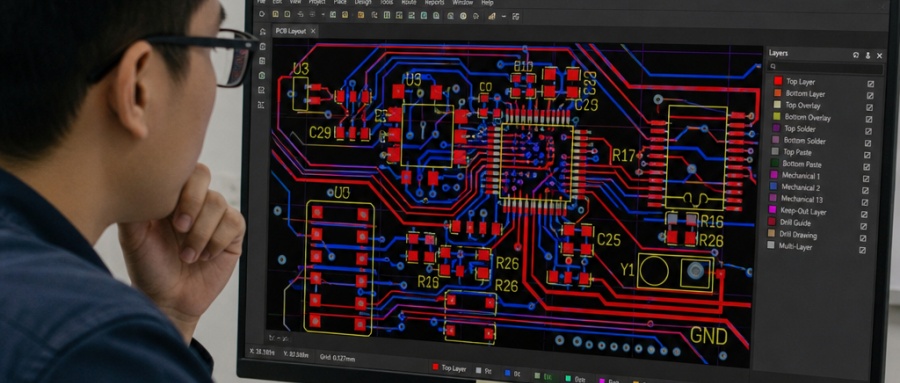Toggle Top Layer visibility checkbox
This screenshot has height=383, width=900.
click(871, 83)
